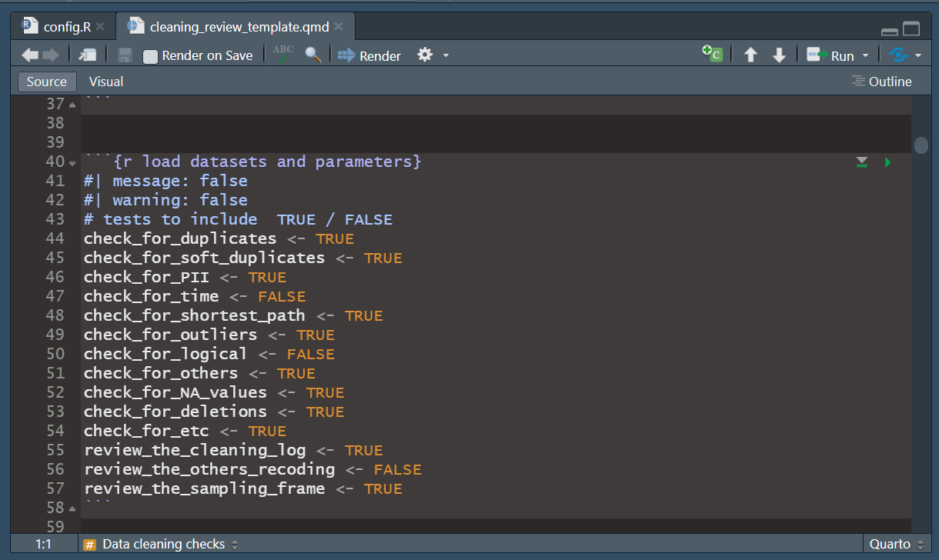Show the document Outline
The width and height of the screenshot is (939, 560).
pyautogui.click(x=882, y=82)
